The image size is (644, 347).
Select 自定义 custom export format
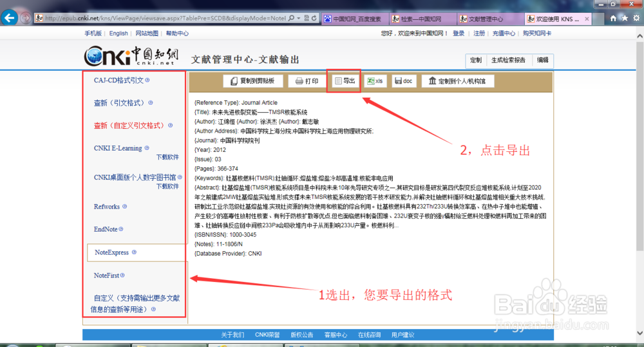135,303
